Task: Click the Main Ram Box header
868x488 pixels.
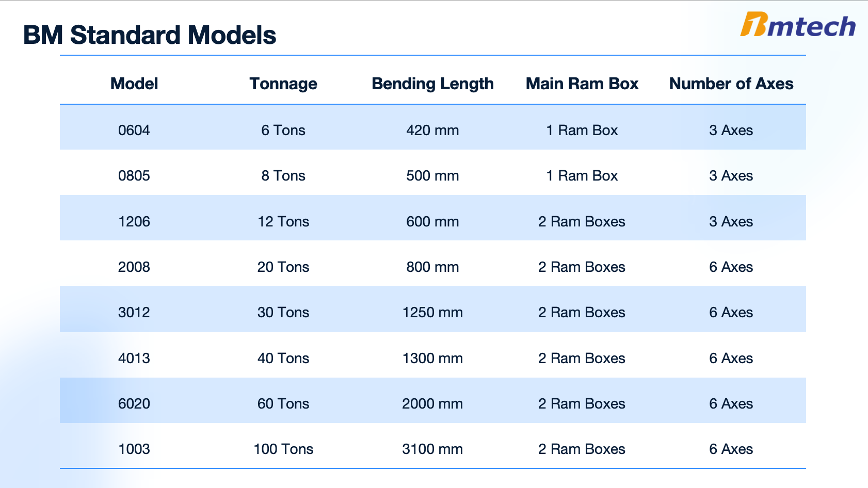Action: click(x=582, y=84)
